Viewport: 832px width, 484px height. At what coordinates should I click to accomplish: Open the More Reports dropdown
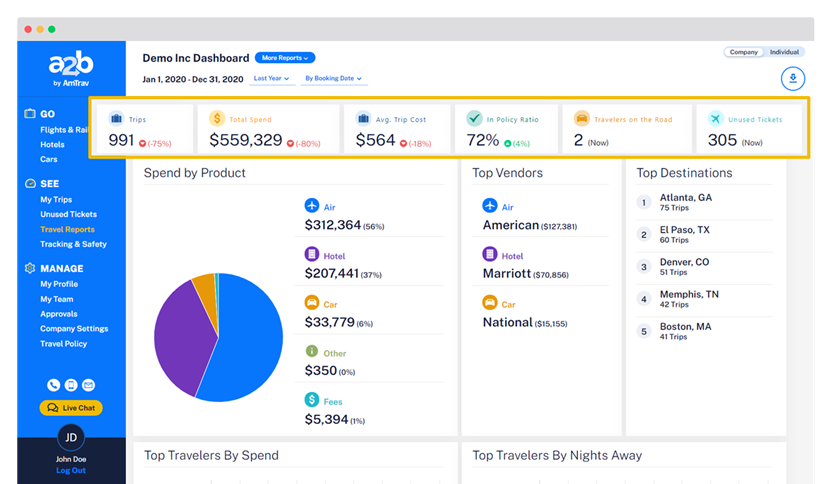[x=285, y=58]
